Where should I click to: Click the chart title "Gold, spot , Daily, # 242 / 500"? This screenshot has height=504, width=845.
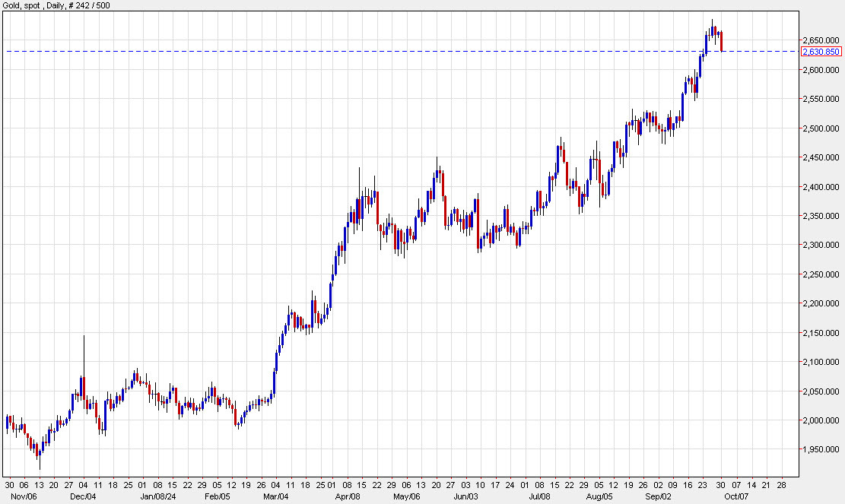56,5
